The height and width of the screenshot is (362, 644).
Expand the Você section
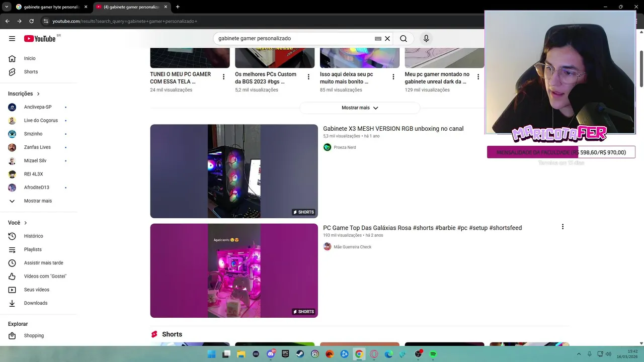coord(18,223)
